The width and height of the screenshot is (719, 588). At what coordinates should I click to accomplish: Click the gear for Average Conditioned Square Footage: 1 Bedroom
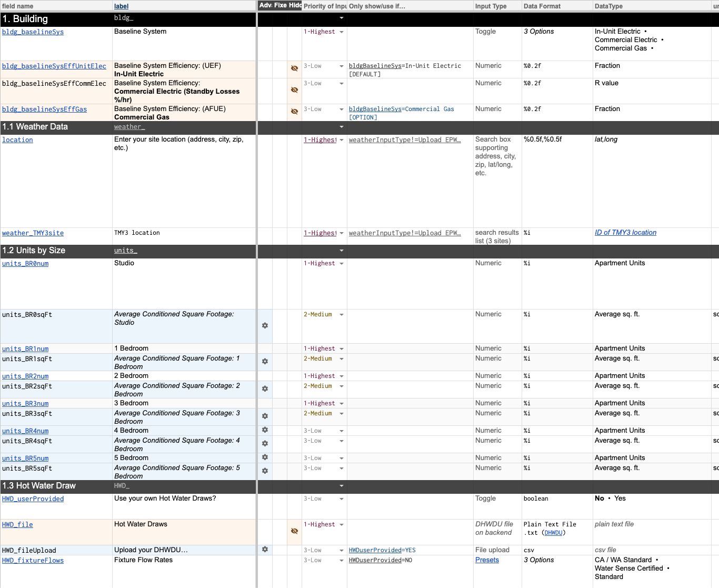pos(265,362)
